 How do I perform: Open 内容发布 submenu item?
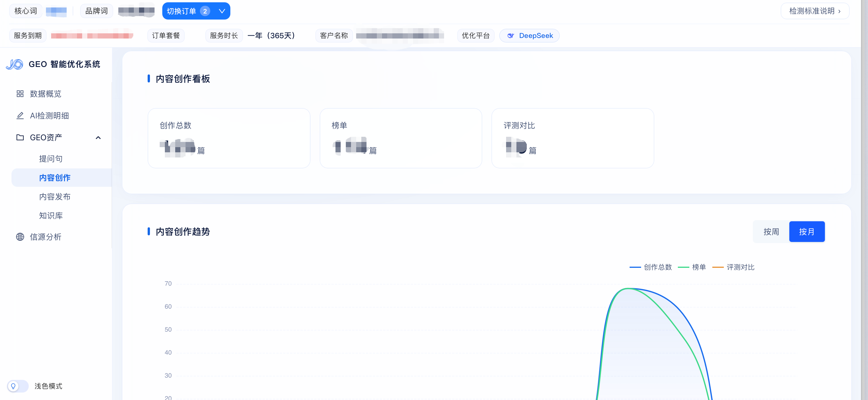point(55,197)
